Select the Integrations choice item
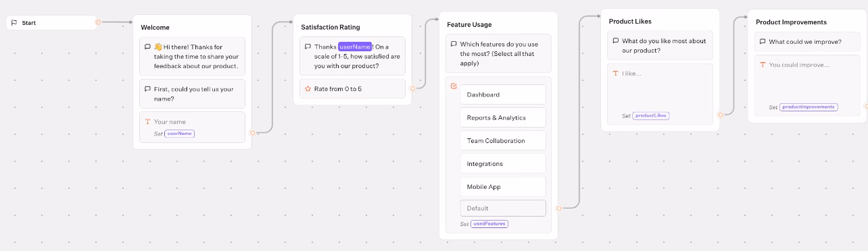This screenshot has height=251, width=868. coord(502,163)
